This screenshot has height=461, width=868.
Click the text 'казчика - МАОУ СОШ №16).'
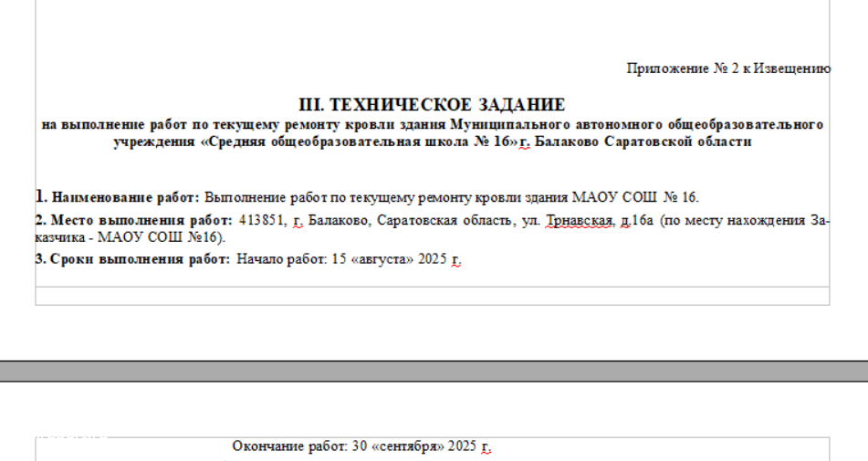click(x=131, y=237)
